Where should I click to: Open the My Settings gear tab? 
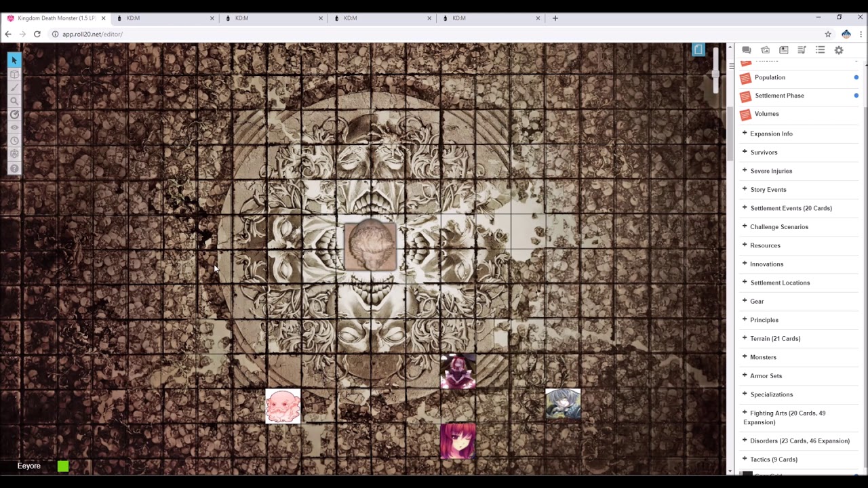[x=839, y=50]
